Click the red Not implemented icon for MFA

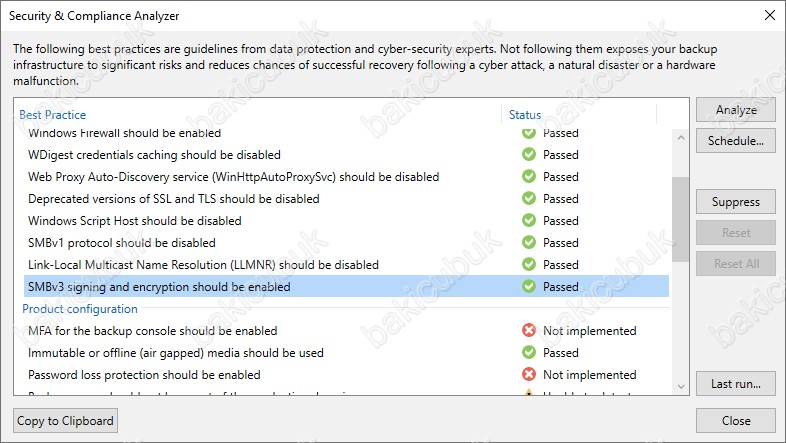pos(529,331)
